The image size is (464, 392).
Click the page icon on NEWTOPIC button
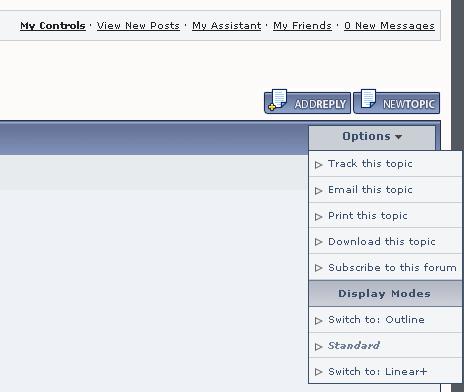368,98
